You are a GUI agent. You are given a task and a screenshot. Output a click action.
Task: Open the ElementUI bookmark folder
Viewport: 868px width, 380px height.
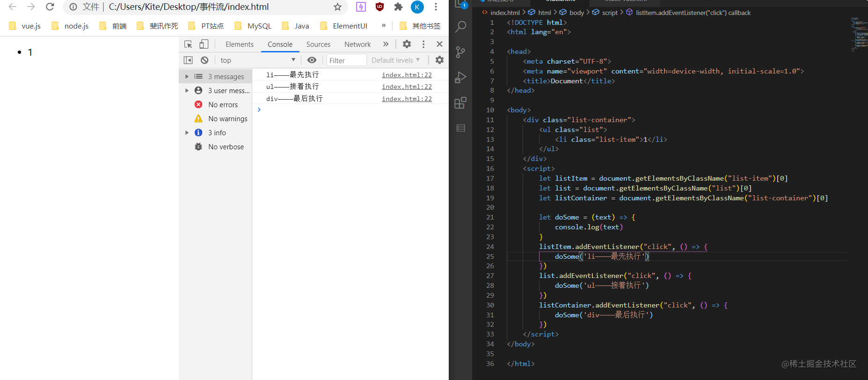click(x=344, y=26)
